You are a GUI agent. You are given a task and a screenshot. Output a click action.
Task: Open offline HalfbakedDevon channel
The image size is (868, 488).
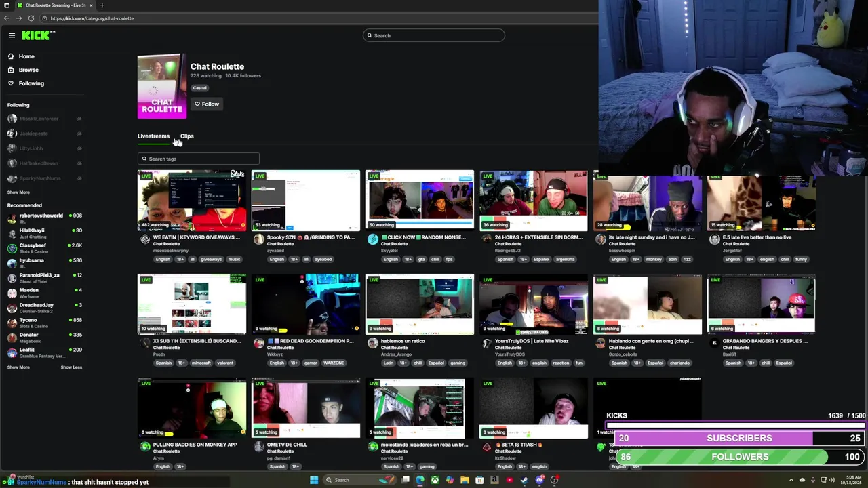click(45, 163)
